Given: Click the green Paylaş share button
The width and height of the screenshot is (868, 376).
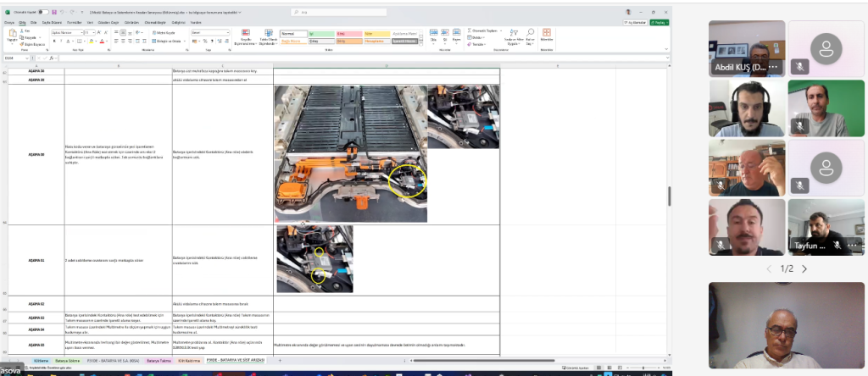Looking at the screenshot, I should 659,23.
